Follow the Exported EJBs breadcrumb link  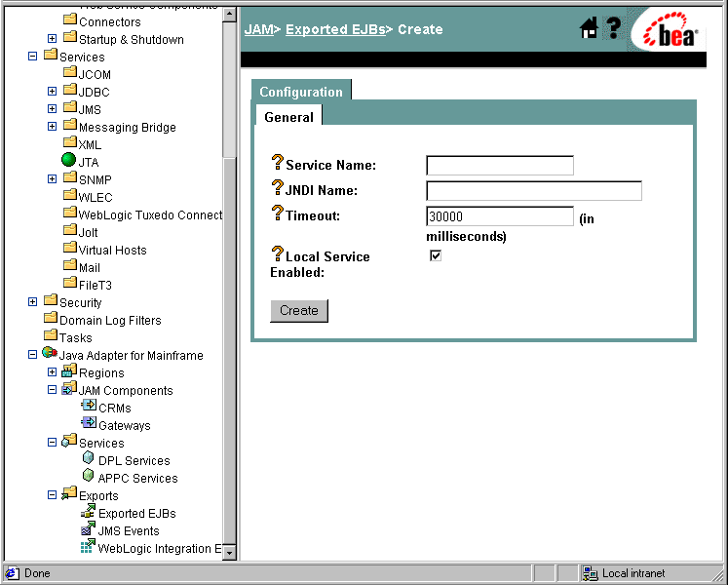point(335,29)
